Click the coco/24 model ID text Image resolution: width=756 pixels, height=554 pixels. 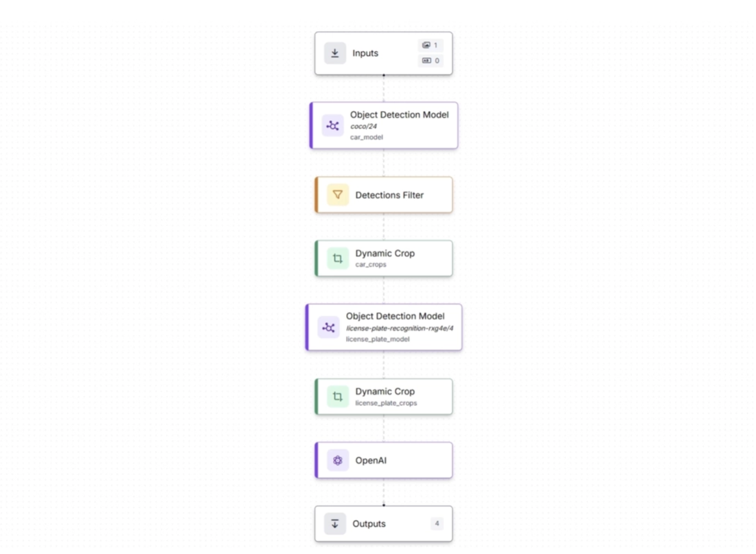(x=363, y=126)
